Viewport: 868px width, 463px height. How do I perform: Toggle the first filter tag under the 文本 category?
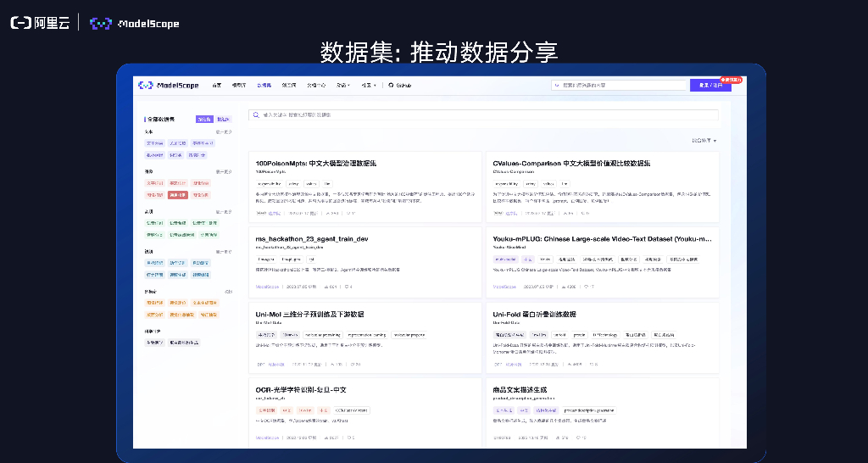tap(154, 143)
